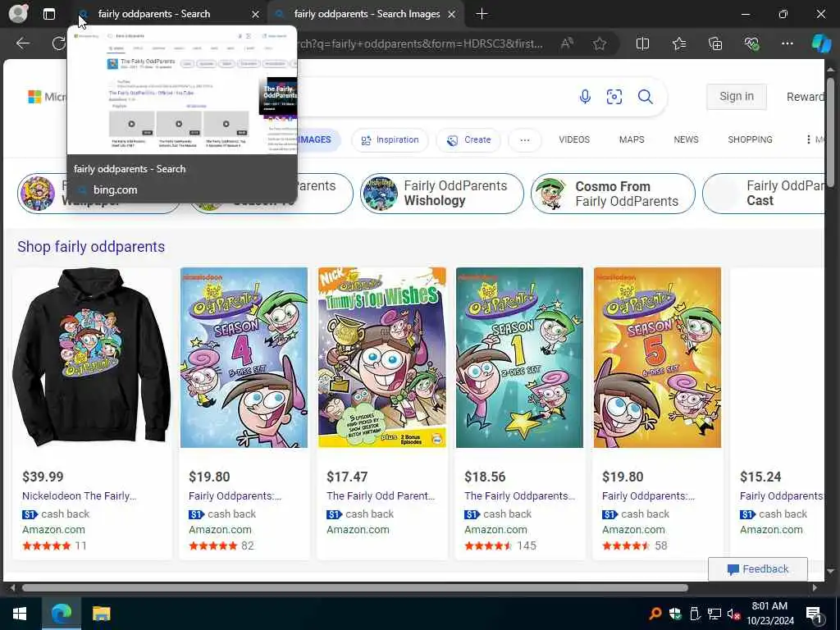Open the Inspiration pill button
Screen dimensions: 840x630
point(390,139)
